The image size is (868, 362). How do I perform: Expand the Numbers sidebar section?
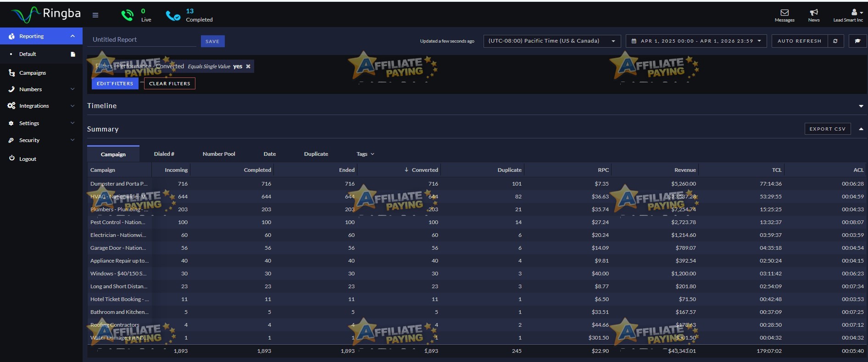point(72,89)
